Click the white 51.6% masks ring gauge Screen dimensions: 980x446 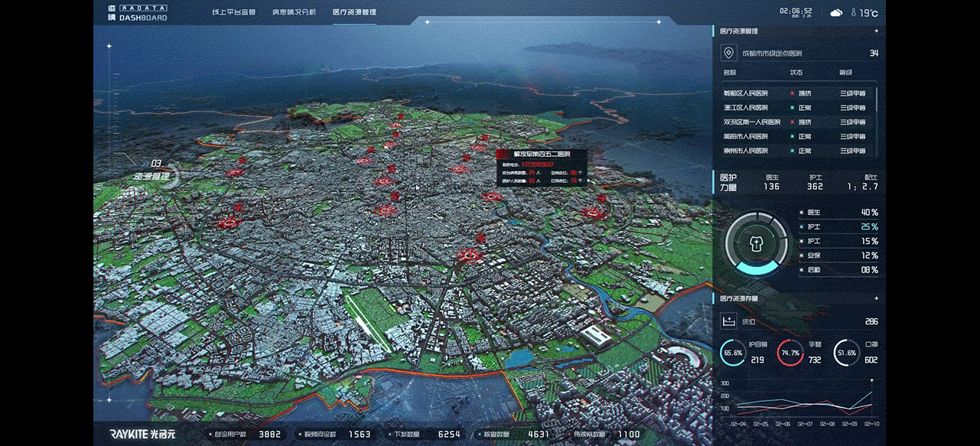point(846,353)
